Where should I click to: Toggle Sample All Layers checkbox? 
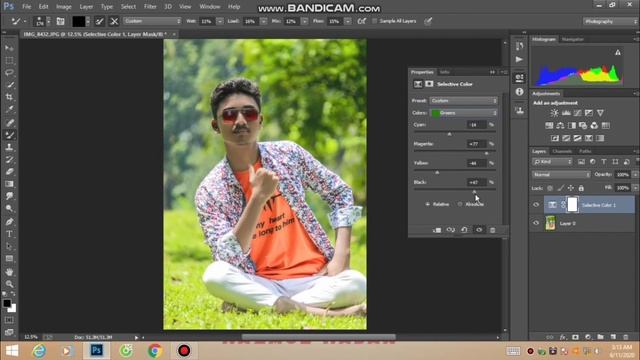click(375, 21)
